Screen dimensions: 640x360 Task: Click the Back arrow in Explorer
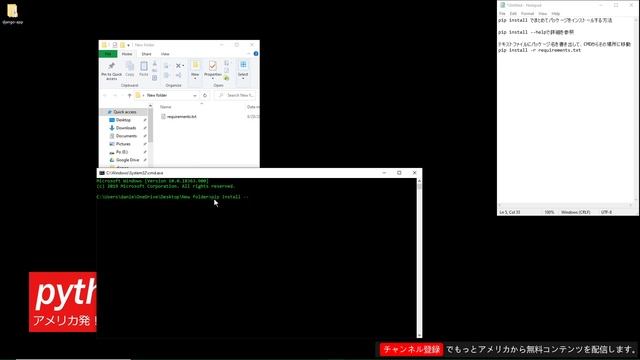[x=105, y=95]
